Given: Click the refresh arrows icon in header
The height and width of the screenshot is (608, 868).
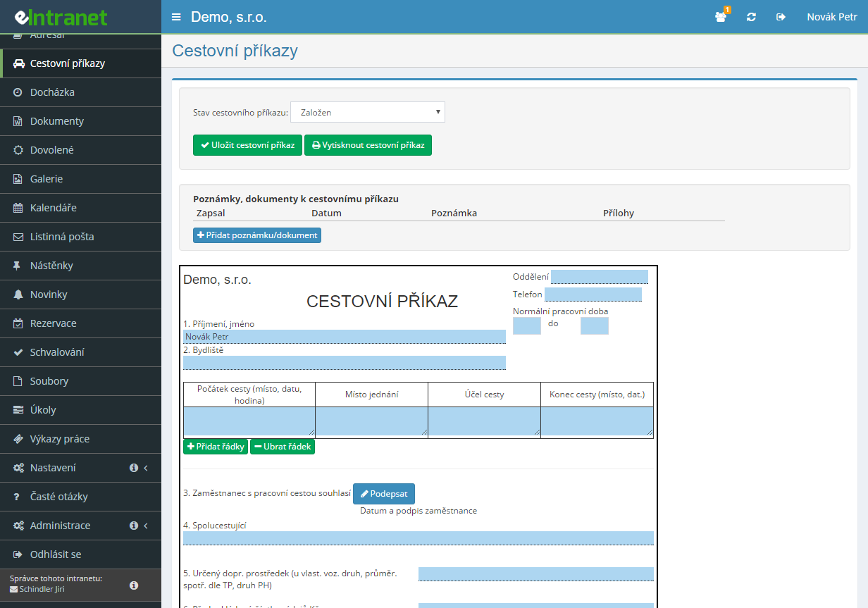Looking at the screenshot, I should [751, 17].
